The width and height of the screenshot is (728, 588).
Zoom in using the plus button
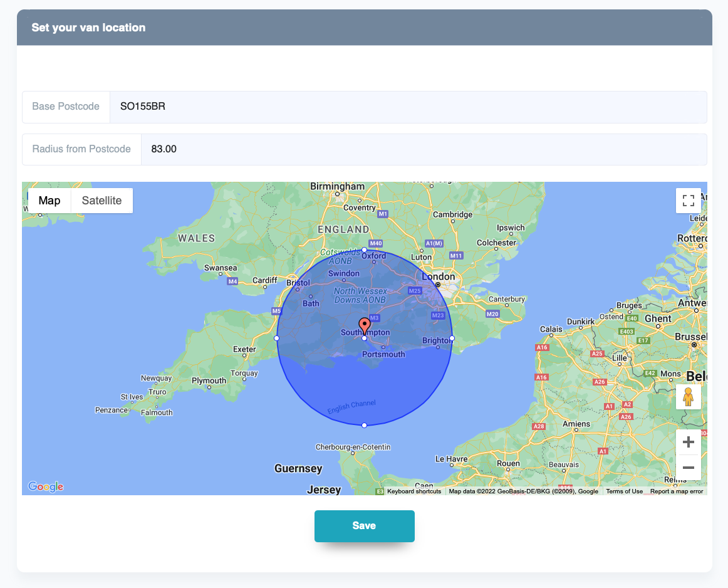[688, 443]
